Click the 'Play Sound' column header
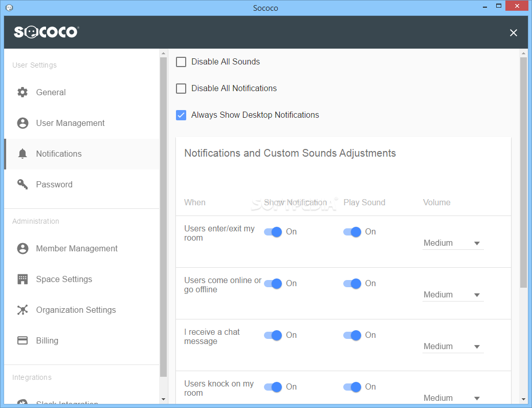Image resolution: width=532 pixels, height=408 pixels. tap(364, 203)
